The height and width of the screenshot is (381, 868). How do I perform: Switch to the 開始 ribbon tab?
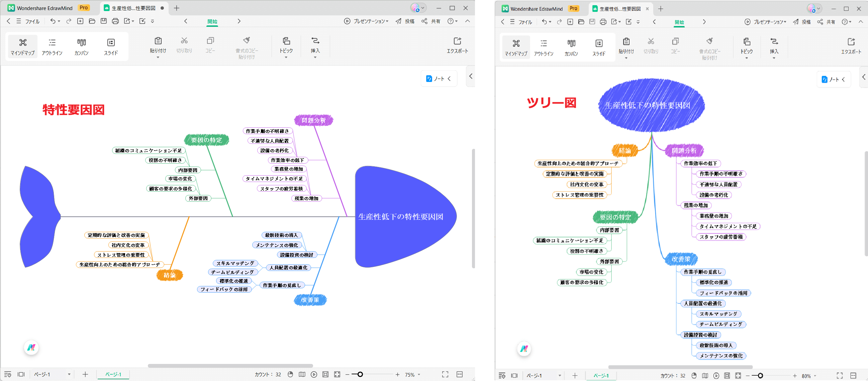click(212, 21)
